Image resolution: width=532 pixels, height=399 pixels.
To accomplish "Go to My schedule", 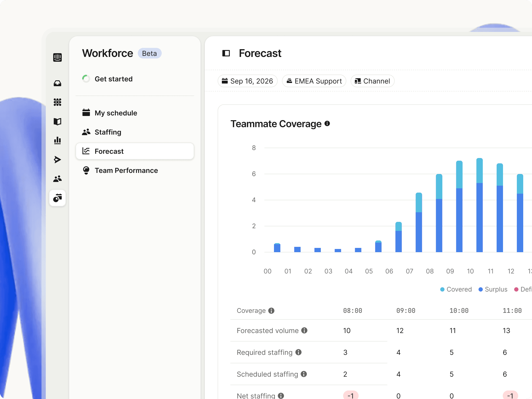I will click(x=135, y=113).
